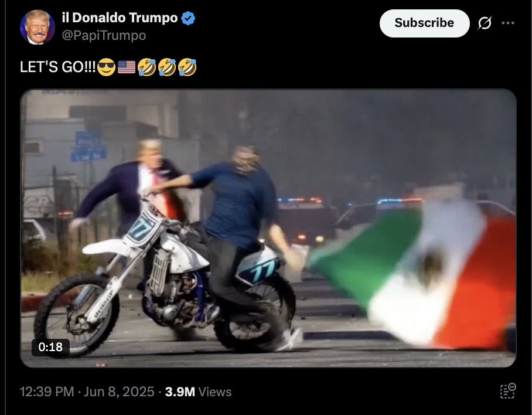Click the American flag emoji in the post
532x415 pixels.
click(127, 67)
